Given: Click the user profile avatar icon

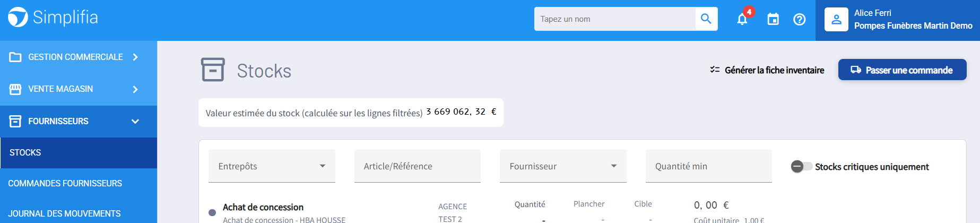Looking at the screenshot, I should click(x=836, y=20).
